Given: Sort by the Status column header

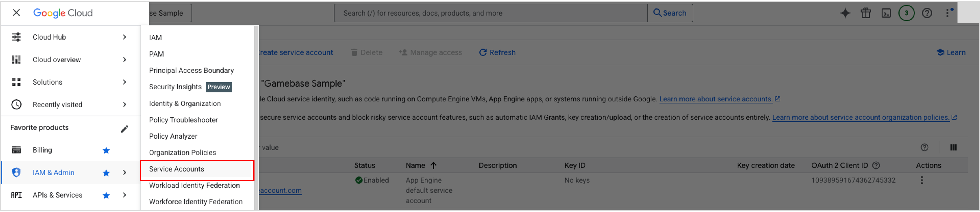Looking at the screenshot, I should click(x=365, y=166).
